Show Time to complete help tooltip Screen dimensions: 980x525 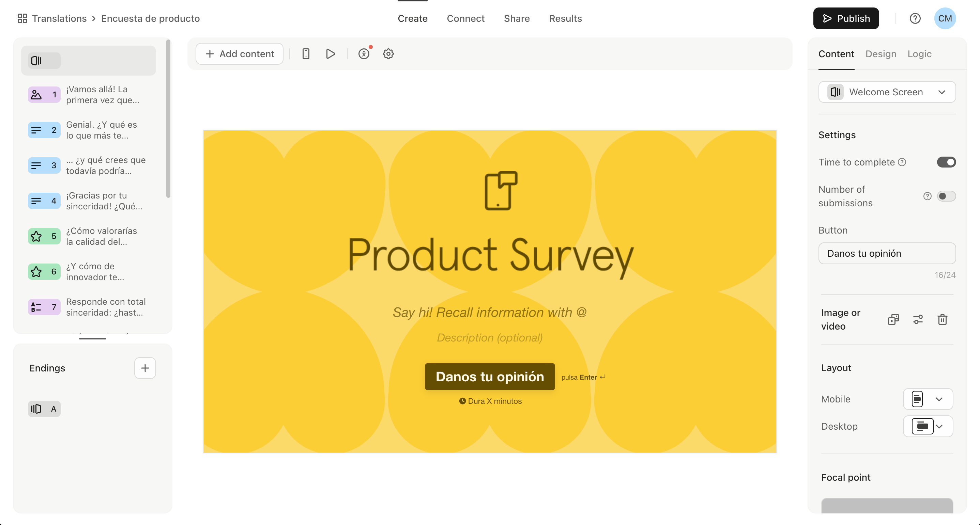coord(902,162)
